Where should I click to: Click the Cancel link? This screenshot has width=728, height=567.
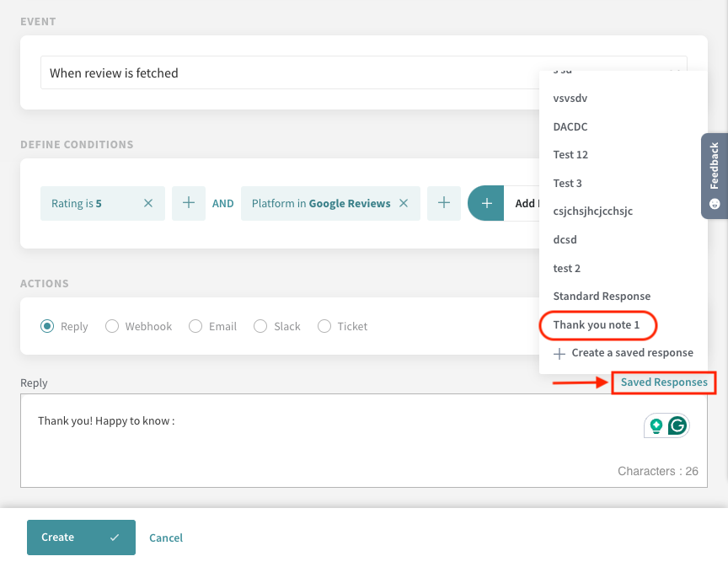(166, 538)
